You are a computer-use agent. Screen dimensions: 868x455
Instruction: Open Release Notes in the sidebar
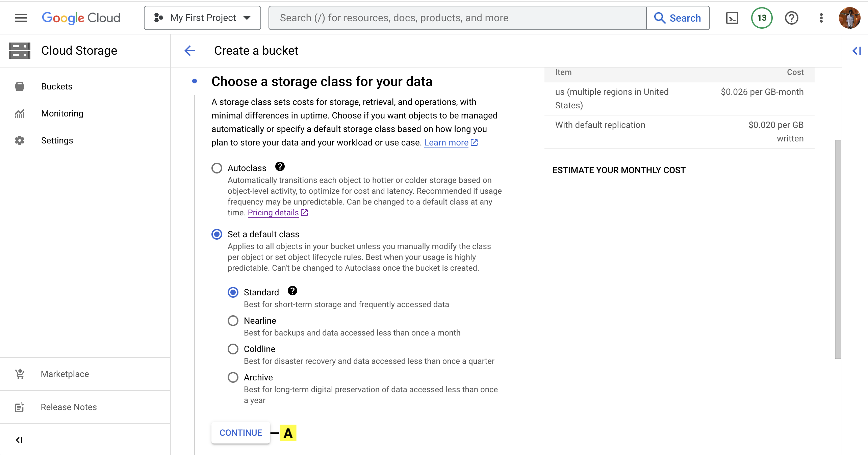(x=85, y=407)
